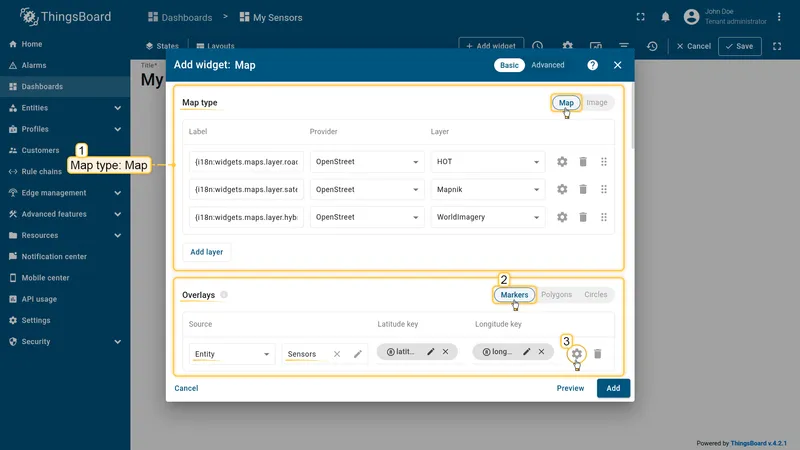Screen dimensions: 800x450
Task: Select Polygons overlay type
Action: (x=556, y=294)
